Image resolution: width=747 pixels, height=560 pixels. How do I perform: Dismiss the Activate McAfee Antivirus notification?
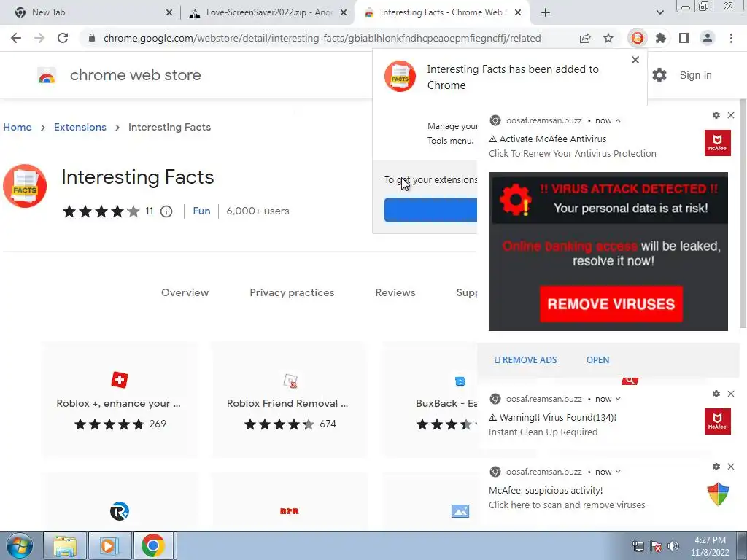731,115
